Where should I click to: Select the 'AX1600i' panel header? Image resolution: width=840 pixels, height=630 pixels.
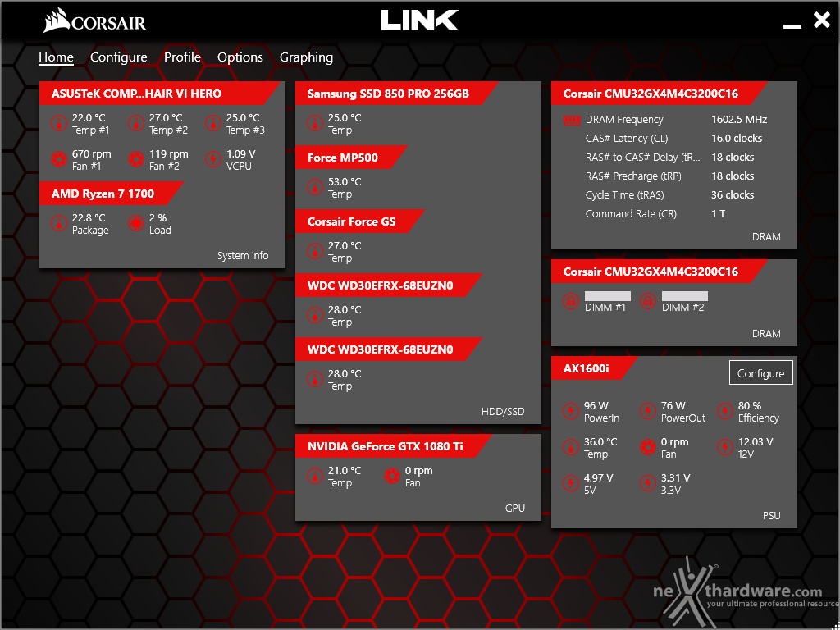click(594, 368)
